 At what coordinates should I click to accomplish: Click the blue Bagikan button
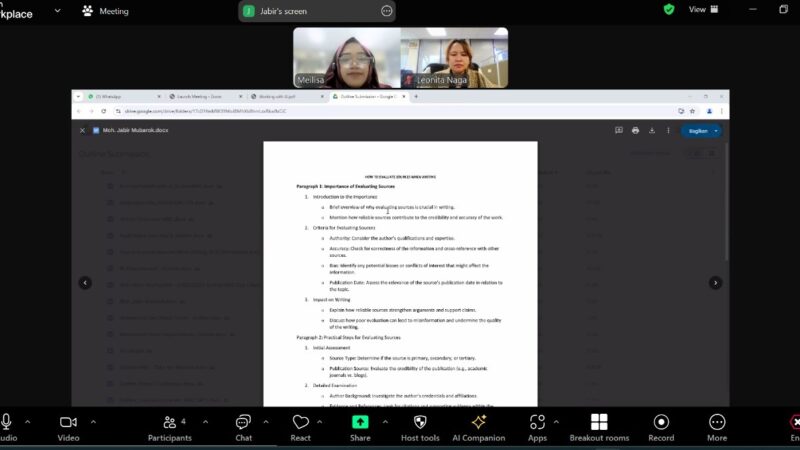[x=697, y=130]
